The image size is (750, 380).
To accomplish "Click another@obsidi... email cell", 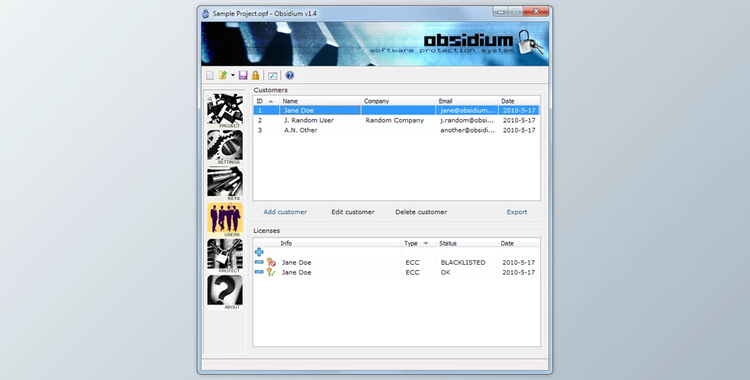I will pyautogui.click(x=467, y=130).
